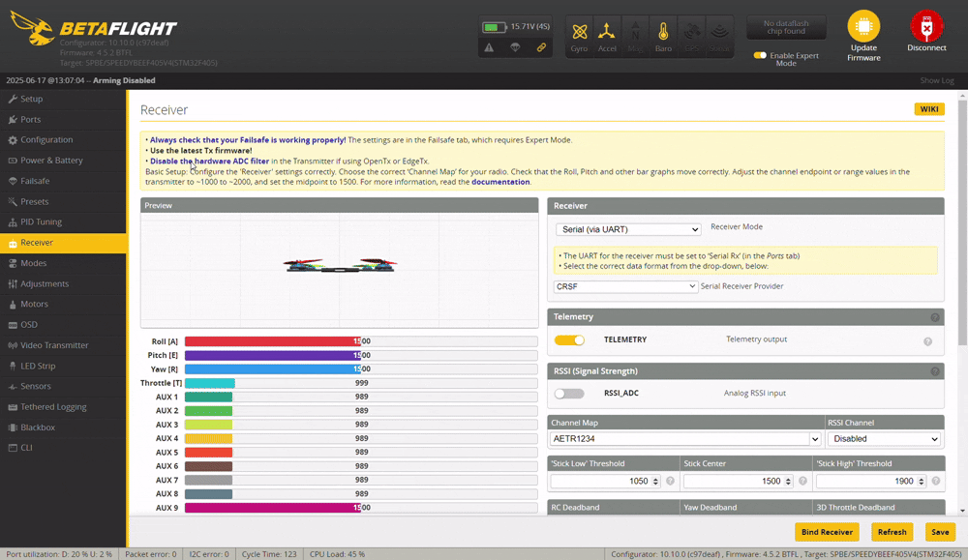Show help for Stick Center value

(x=802, y=481)
